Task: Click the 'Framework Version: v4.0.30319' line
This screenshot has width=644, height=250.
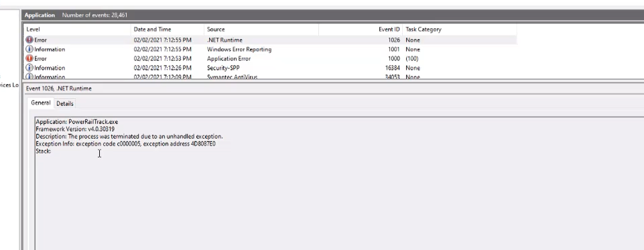Action: tap(75, 129)
